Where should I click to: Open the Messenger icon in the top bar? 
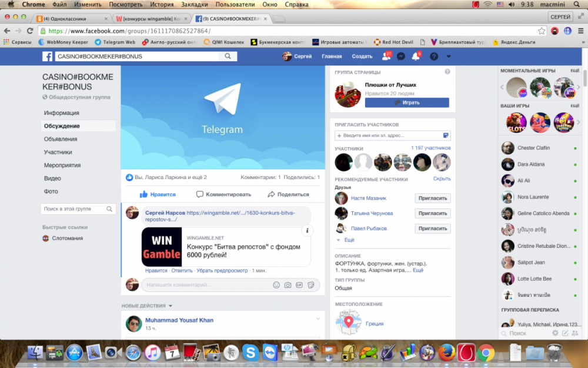[x=401, y=57]
